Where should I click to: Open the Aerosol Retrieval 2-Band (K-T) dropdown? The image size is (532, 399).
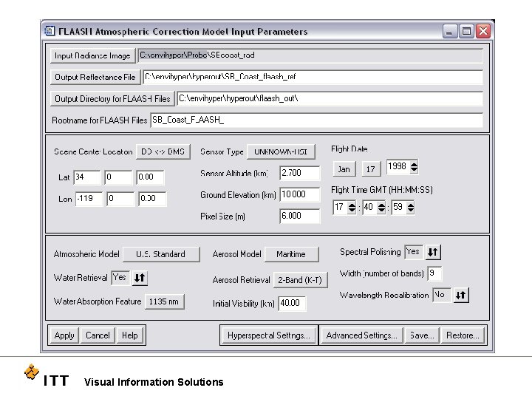click(300, 280)
